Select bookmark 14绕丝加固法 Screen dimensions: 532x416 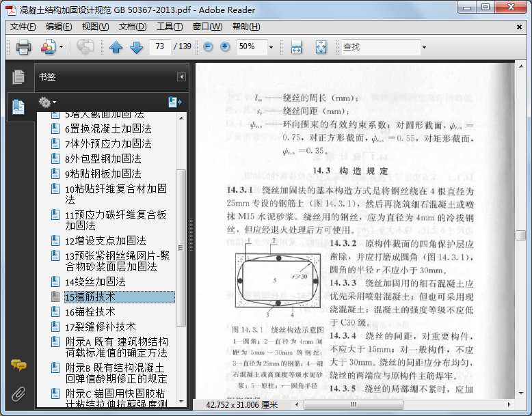click(95, 281)
